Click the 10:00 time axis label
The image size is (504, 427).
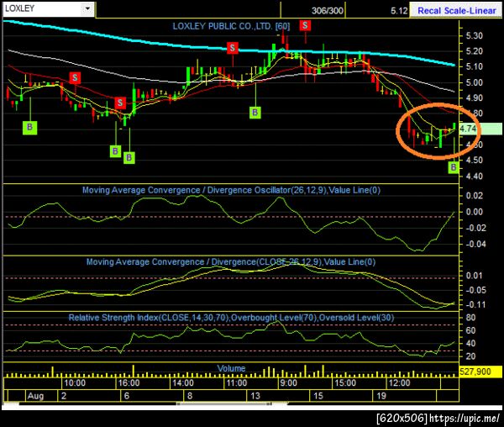(x=75, y=383)
